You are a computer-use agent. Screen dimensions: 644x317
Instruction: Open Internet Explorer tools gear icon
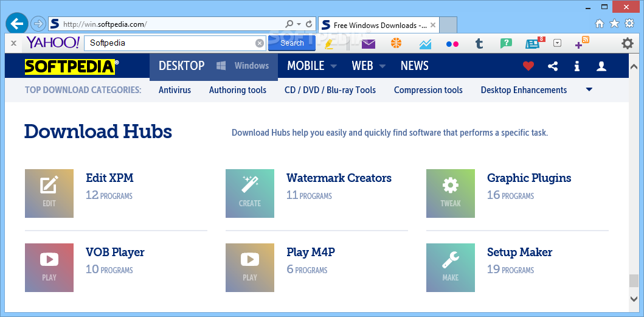[629, 24]
